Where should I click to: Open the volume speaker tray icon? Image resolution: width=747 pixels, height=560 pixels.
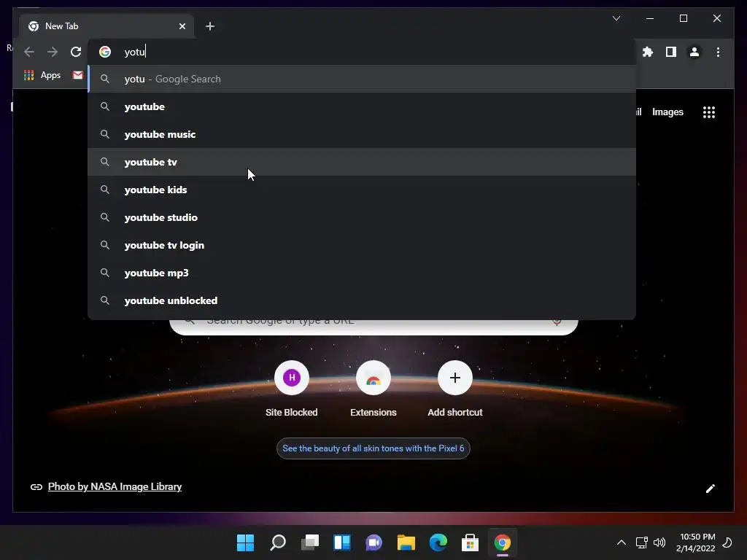[659, 542]
